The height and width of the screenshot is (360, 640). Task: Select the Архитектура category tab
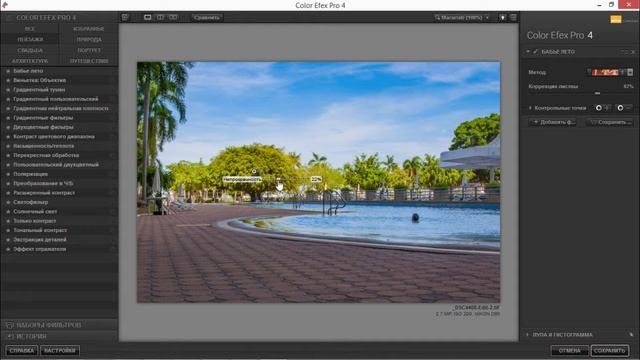point(30,61)
